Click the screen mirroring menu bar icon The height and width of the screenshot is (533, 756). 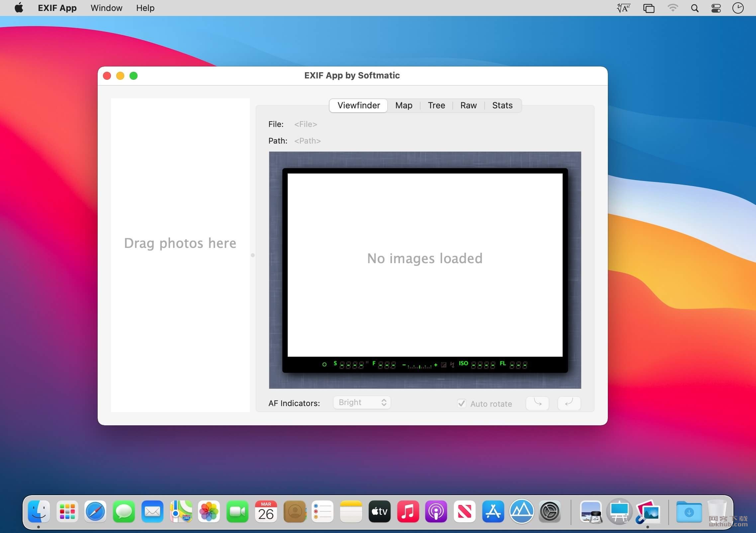649,8
